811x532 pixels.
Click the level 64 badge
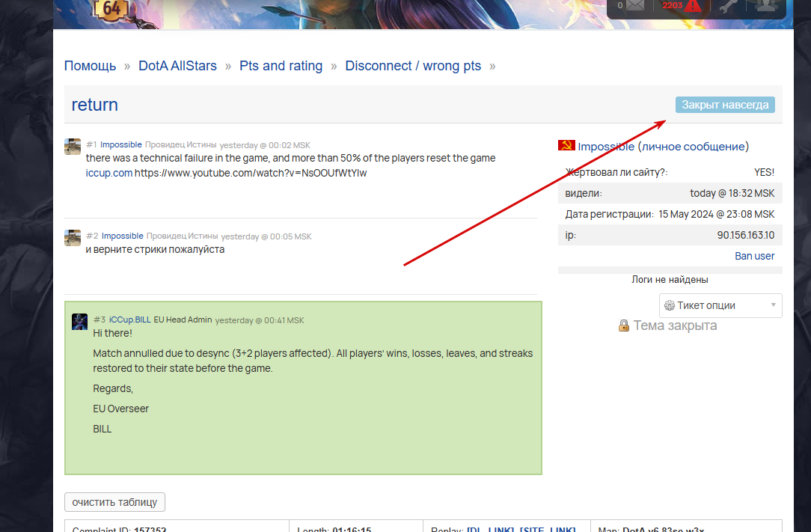[x=111, y=9]
